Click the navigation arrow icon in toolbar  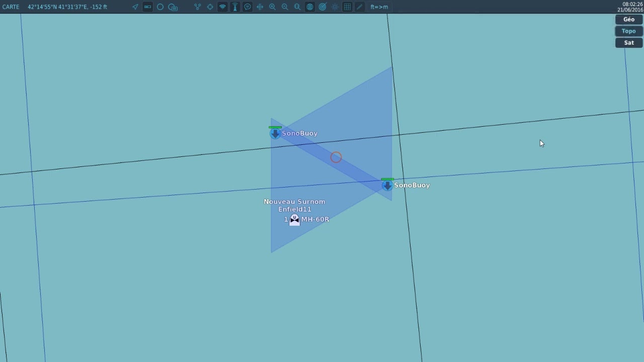click(135, 7)
